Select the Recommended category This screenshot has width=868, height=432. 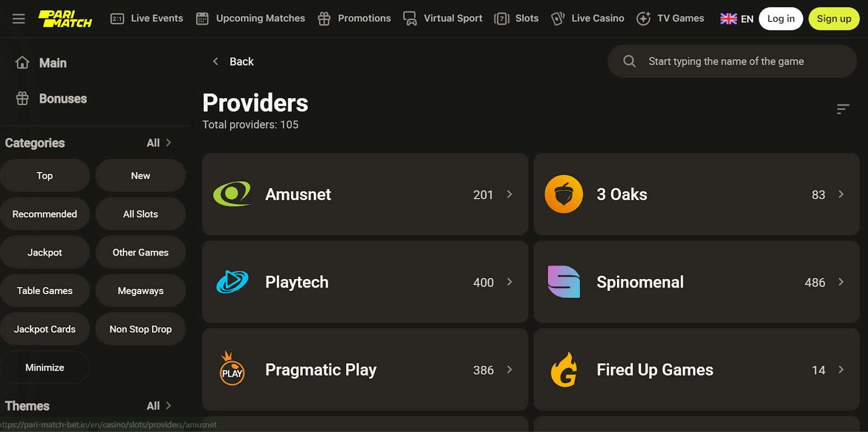click(45, 214)
